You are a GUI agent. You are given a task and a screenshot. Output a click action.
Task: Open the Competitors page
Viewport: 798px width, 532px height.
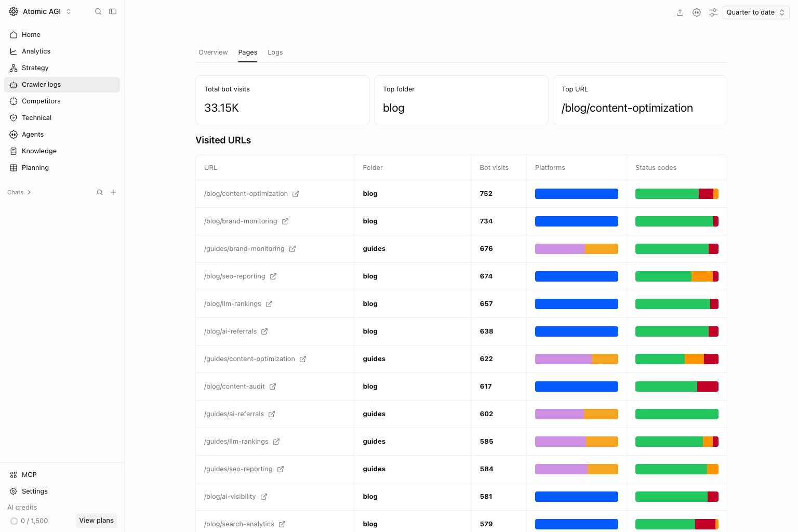[x=62, y=101]
